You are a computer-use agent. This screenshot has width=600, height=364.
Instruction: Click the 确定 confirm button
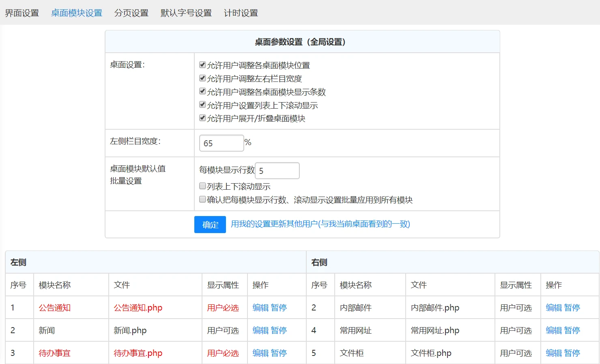pos(210,225)
